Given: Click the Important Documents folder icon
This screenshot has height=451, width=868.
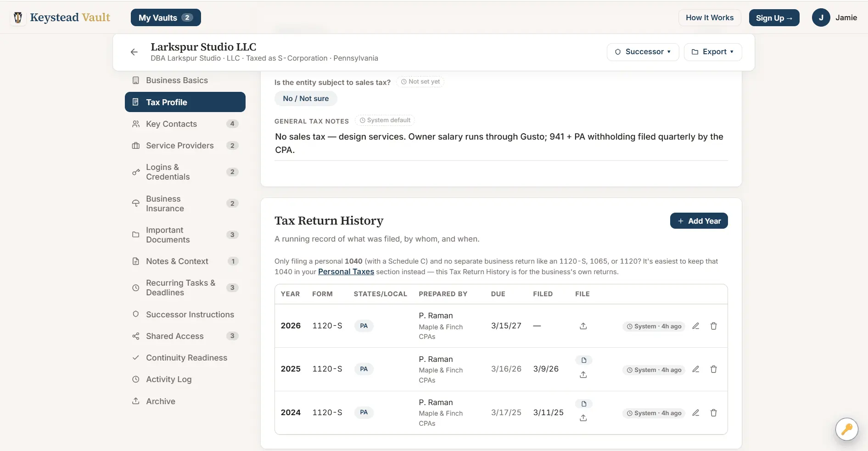Looking at the screenshot, I should pyautogui.click(x=136, y=235).
